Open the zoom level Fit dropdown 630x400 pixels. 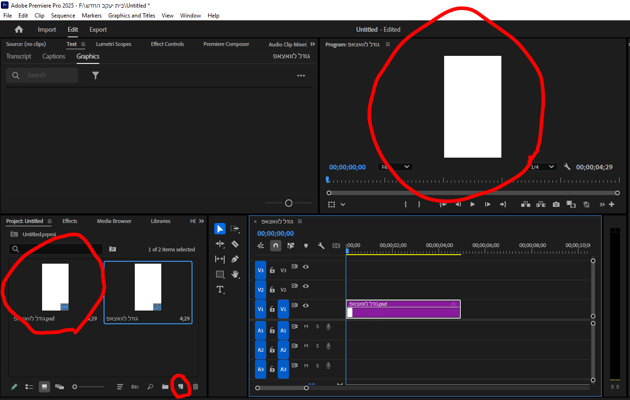point(395,167)
